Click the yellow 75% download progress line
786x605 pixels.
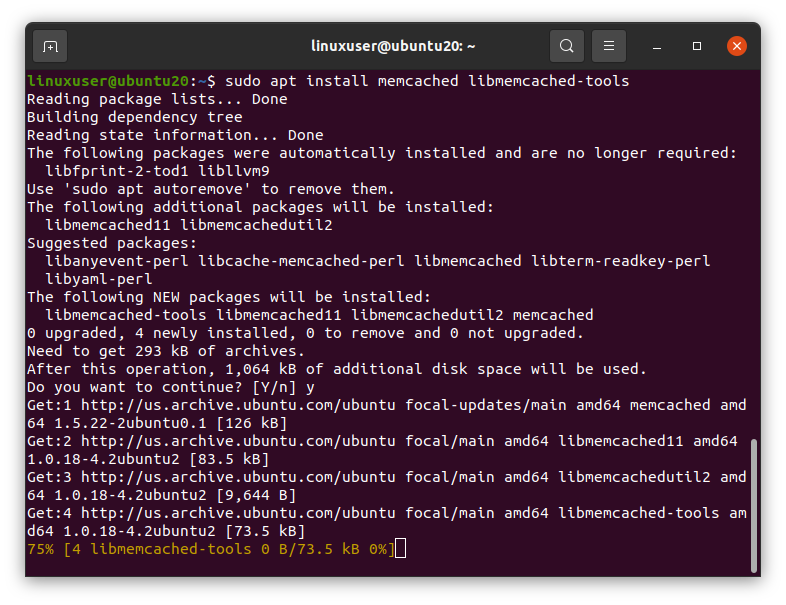(211, 549)
